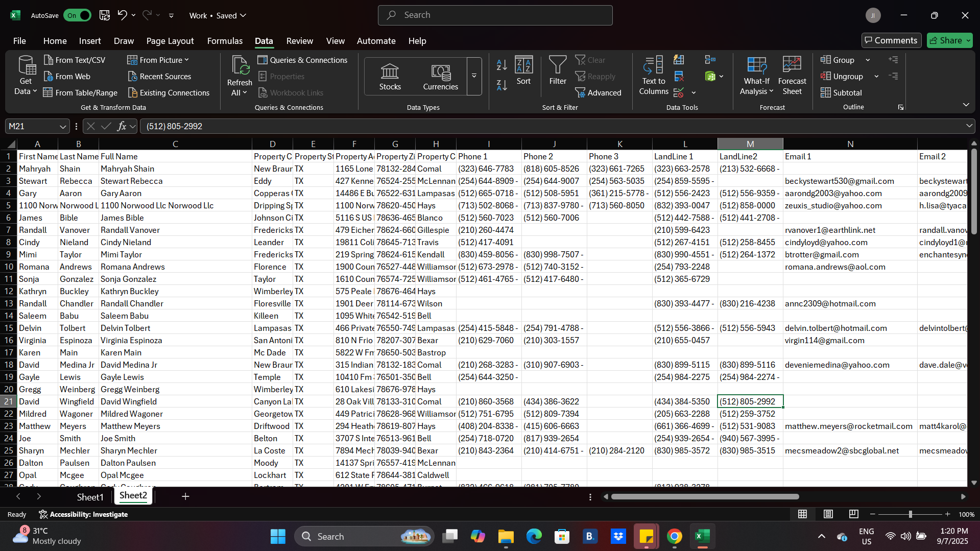Launch Text to Columns wizard
The height and width of the screenshot is (551, 980).
pos(653,76)
